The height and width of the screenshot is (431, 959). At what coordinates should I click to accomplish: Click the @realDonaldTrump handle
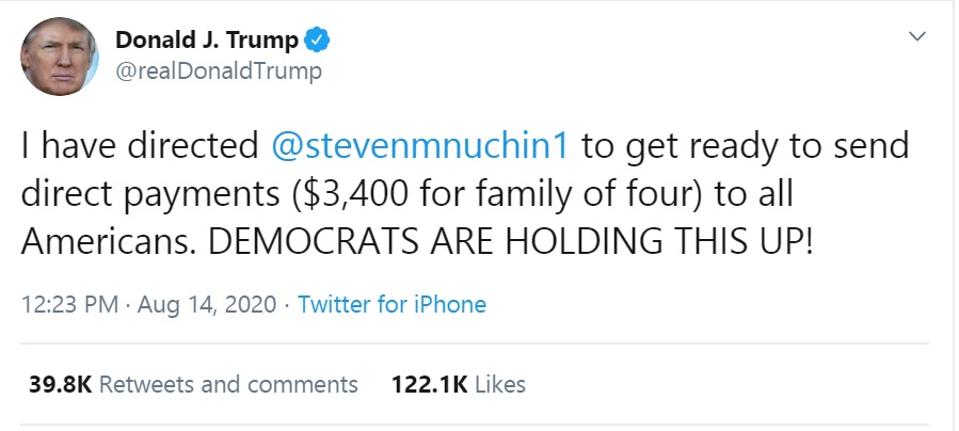[219, 72]
